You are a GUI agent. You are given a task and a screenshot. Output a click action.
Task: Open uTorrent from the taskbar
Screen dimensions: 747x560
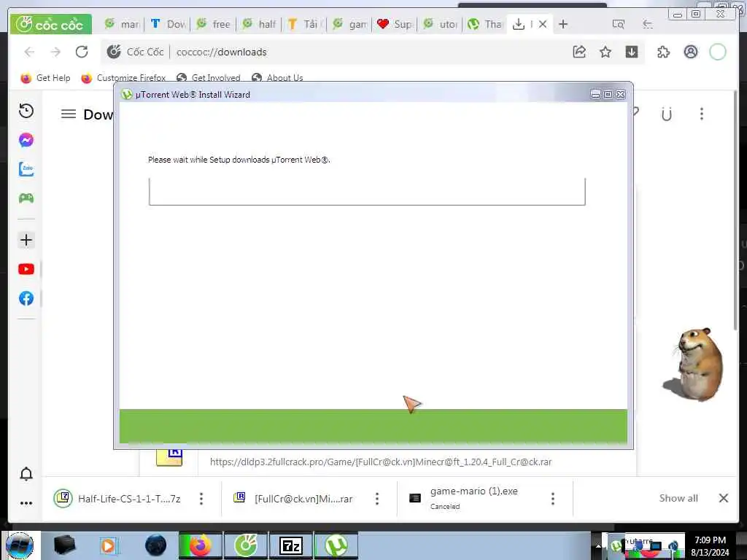336,545
